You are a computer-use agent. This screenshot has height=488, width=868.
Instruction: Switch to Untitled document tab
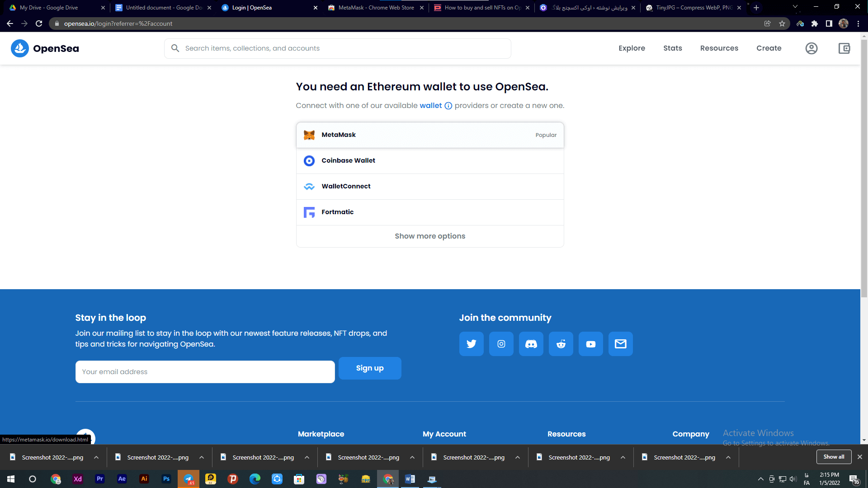[x=163, y=8]
